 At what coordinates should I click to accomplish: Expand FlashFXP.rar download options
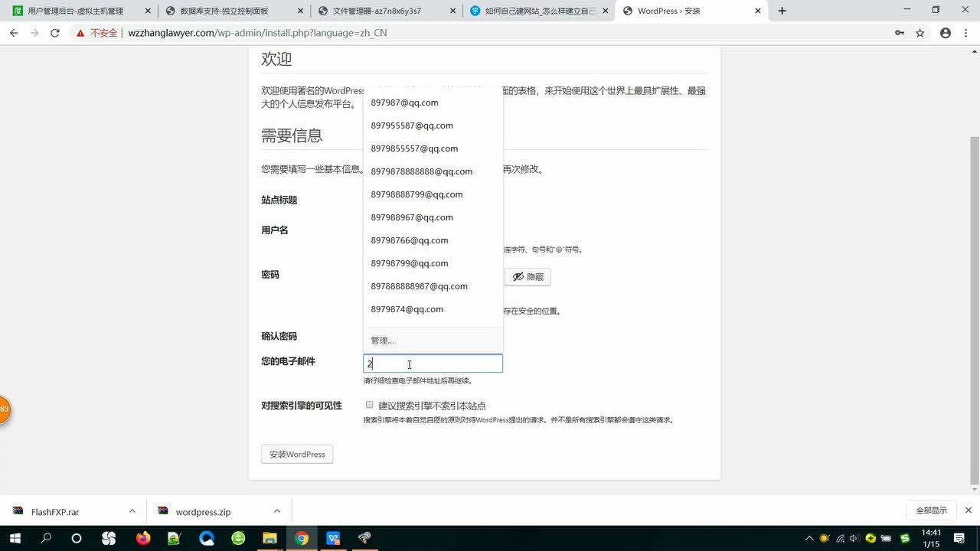pos(132,511)
